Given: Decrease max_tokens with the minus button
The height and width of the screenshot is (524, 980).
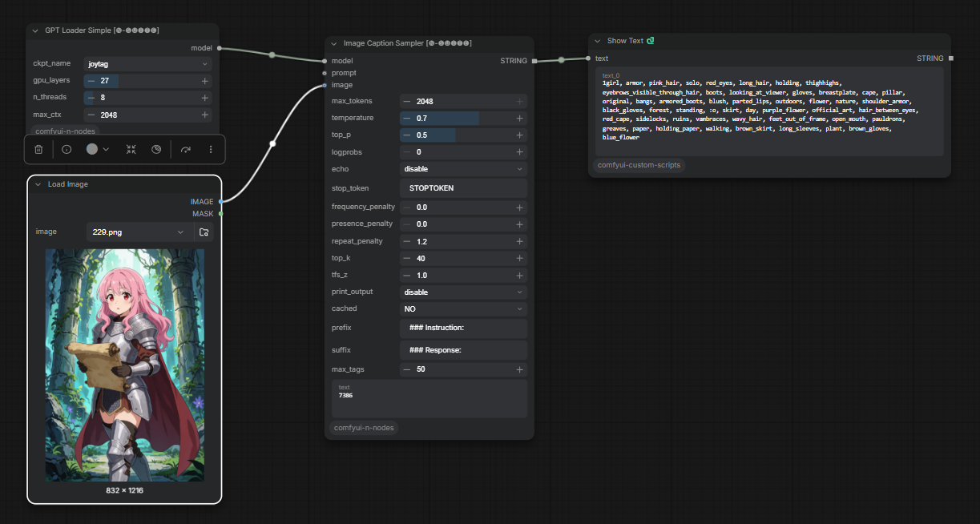Looking at the screenshot, I should [407, 102].
